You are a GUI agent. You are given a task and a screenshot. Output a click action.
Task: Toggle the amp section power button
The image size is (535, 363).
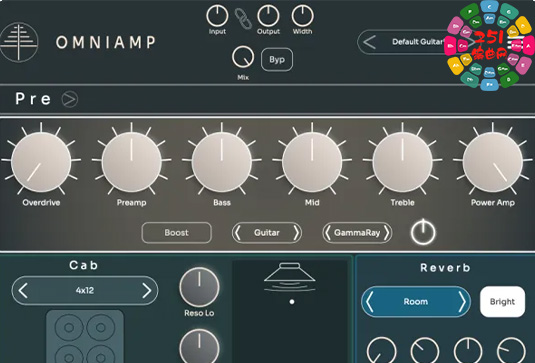coord(423,232)
